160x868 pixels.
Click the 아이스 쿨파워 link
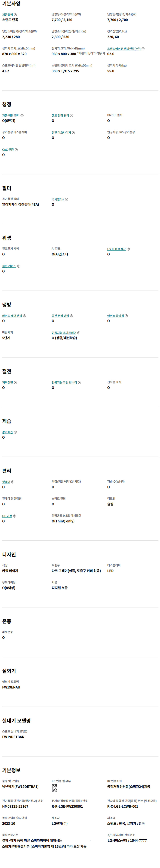116,316
